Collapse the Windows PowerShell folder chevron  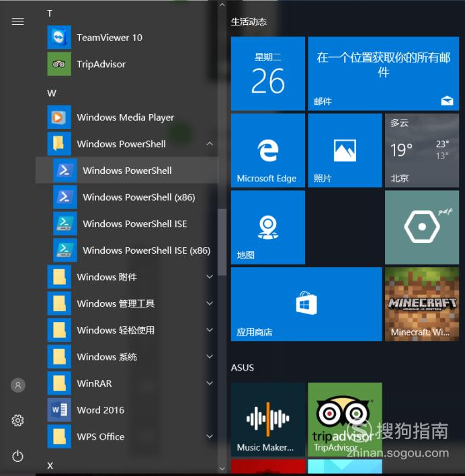[210, 144]
